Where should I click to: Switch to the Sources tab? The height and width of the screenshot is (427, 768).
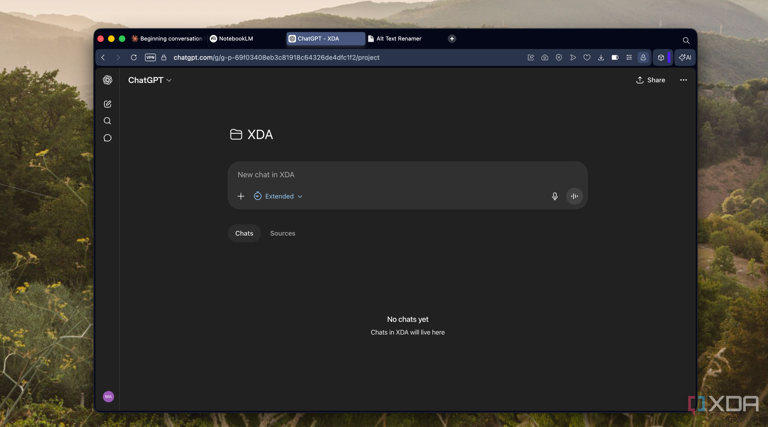283,233
